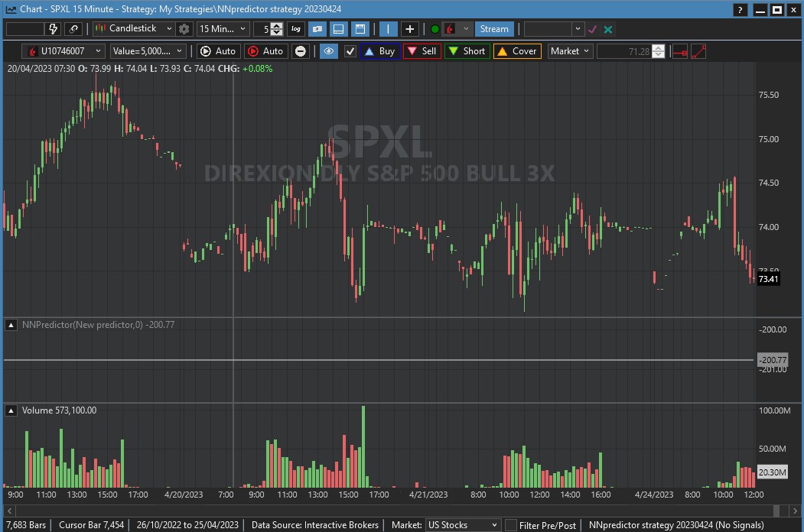
Task: Click the green streaming status dot
Action: [x=435, y=29]
